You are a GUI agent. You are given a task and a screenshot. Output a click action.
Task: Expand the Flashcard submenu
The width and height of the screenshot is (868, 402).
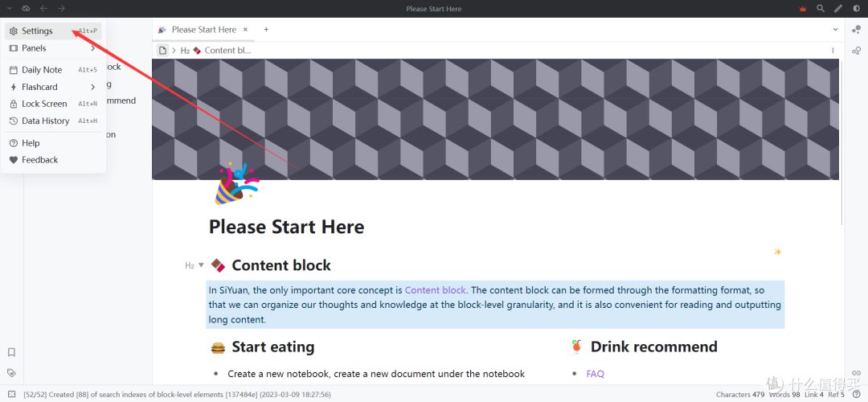pos(53,87)
